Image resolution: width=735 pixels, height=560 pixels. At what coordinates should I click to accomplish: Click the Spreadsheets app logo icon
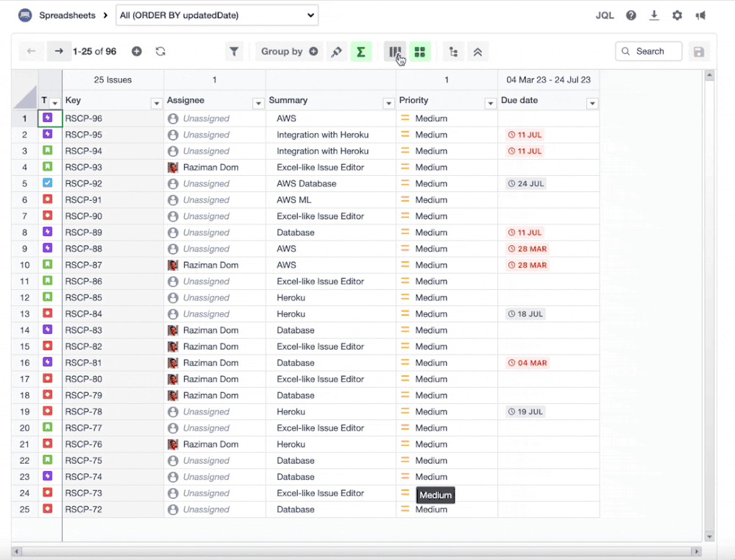[x=25, y=15]
